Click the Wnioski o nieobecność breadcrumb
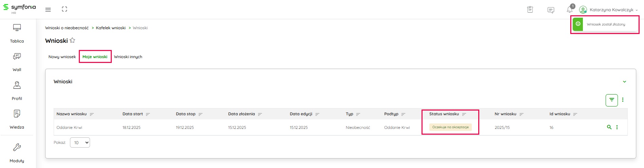Viewport: 644px width, 168px height. tap(67, 28)
